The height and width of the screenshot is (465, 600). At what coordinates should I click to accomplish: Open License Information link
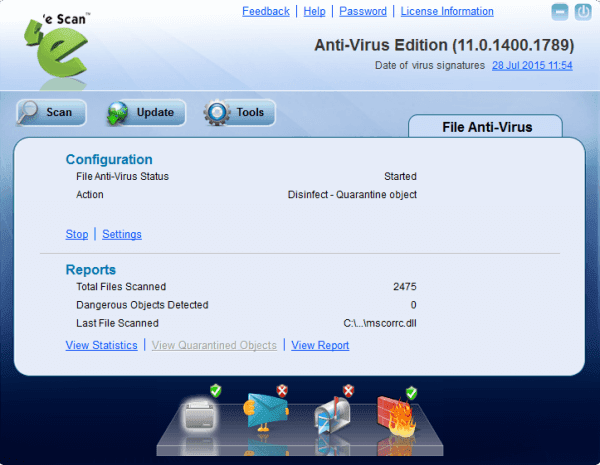(447, 11)
